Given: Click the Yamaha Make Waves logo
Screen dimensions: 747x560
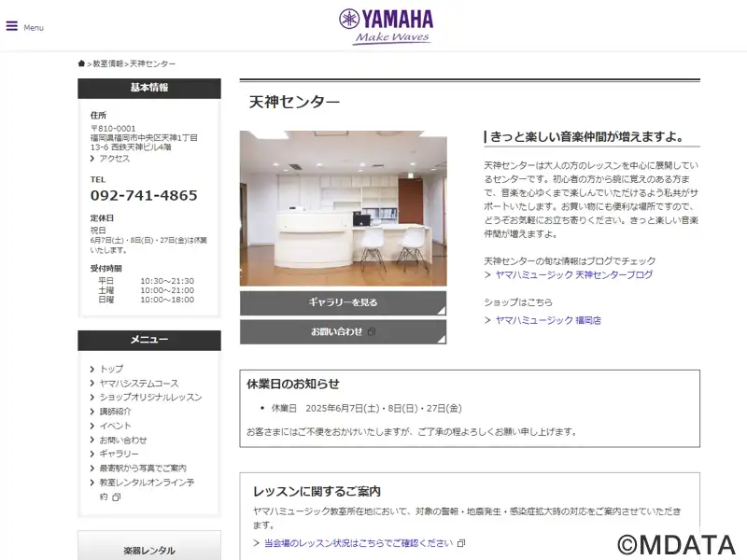Looking at the screenshot, I should [x=386, y=27].
